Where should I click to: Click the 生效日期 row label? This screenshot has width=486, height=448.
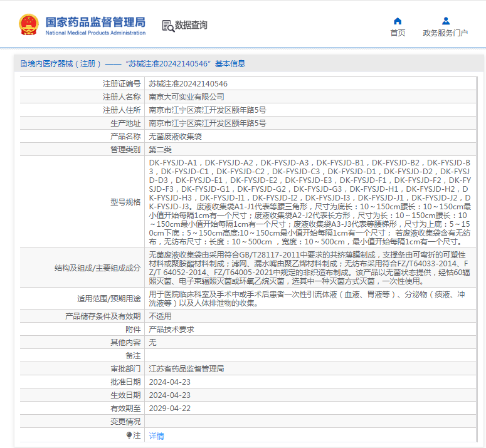click(125, 395)
